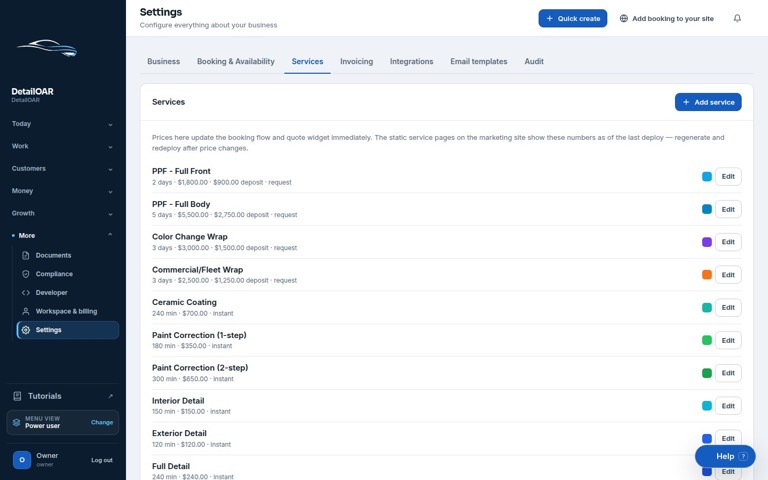Open the Help chat button

[725, 456]
